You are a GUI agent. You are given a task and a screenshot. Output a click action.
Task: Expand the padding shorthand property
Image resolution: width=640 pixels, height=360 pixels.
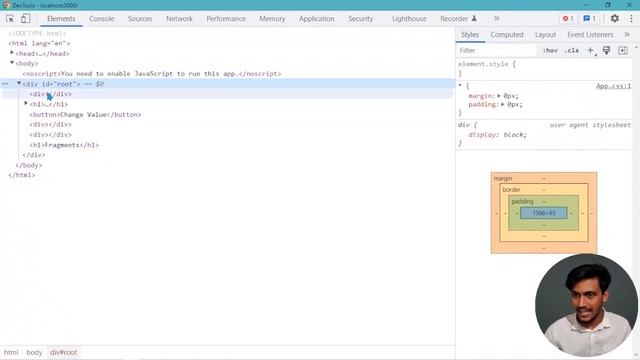pos(502,104)
